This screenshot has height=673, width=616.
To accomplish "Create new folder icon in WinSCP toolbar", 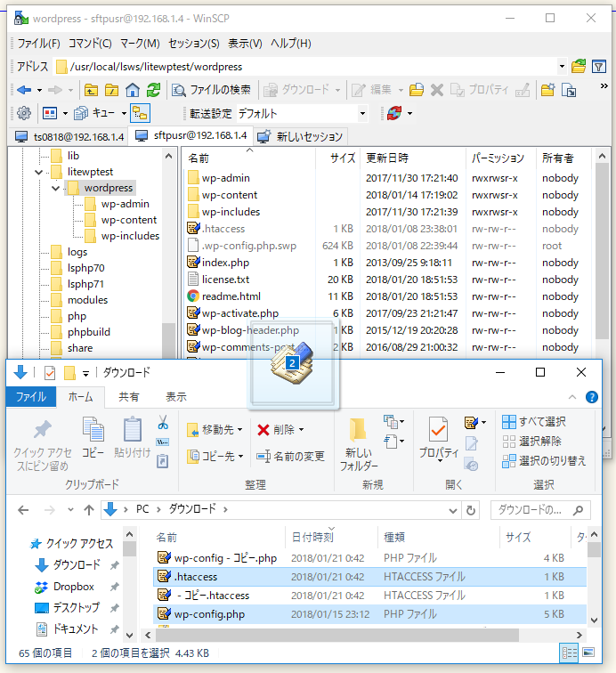I will 547,90.
